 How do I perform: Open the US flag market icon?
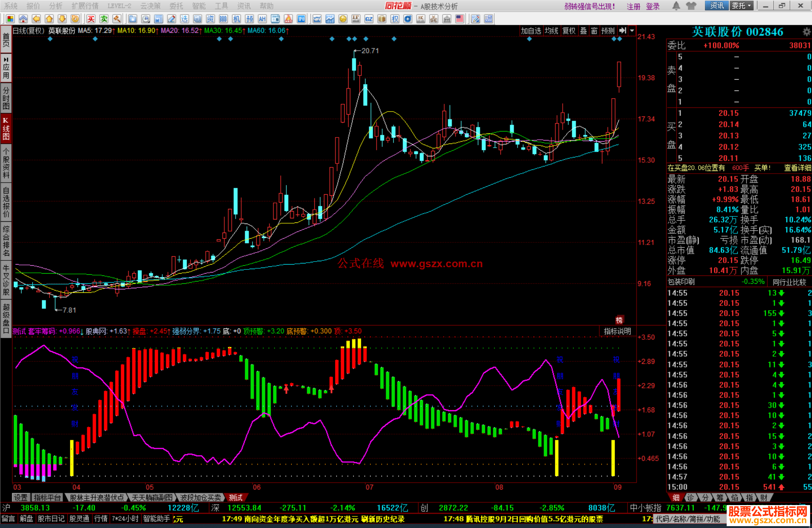(459, 19)
